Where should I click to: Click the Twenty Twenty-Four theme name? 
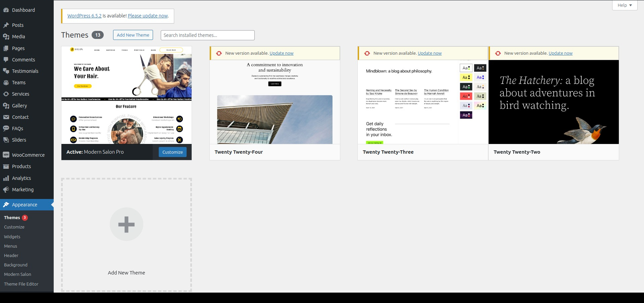click(x=239, y=152)
